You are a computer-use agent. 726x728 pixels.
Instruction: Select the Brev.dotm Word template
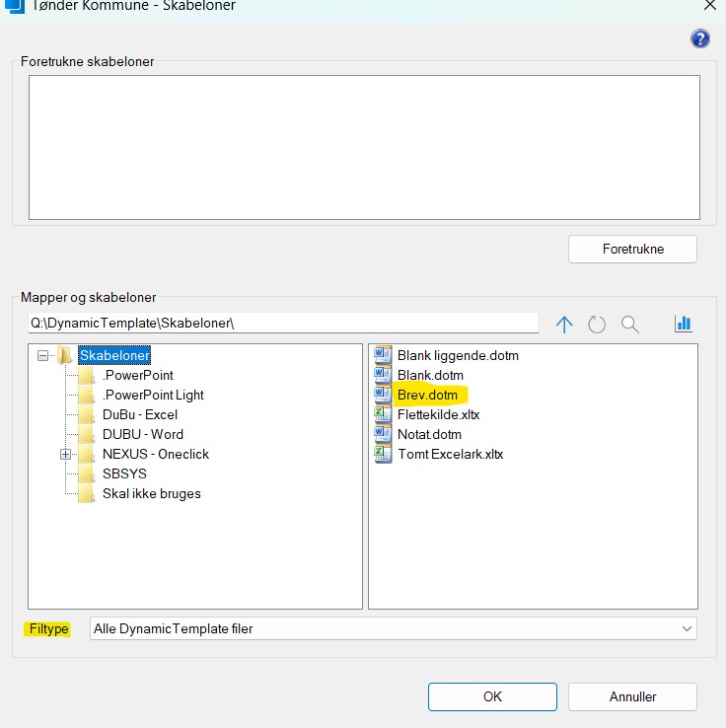[427, 395]
